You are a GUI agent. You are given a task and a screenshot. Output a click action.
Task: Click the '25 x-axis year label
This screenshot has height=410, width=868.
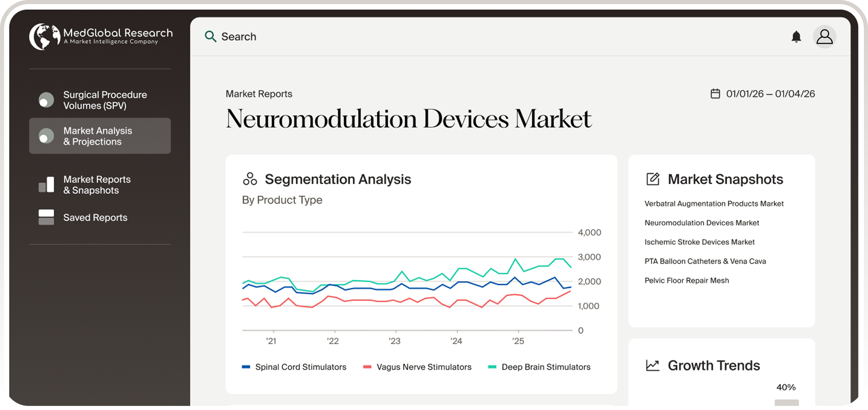518,341
